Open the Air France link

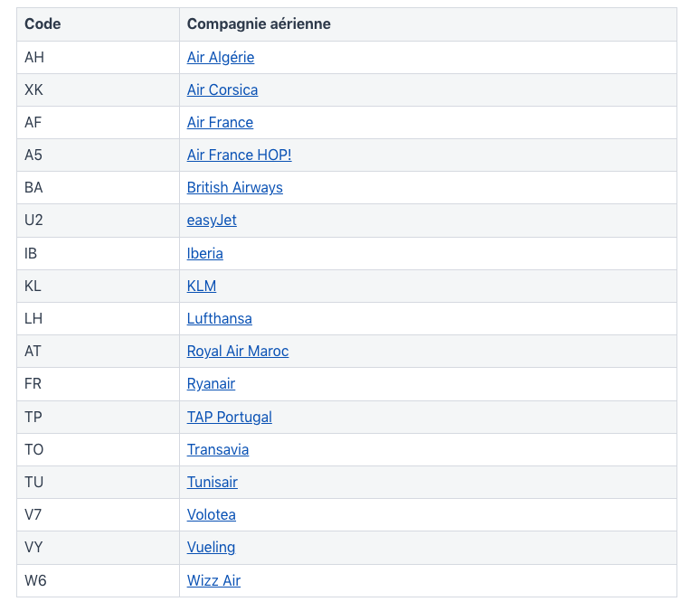tap(220, 122)
